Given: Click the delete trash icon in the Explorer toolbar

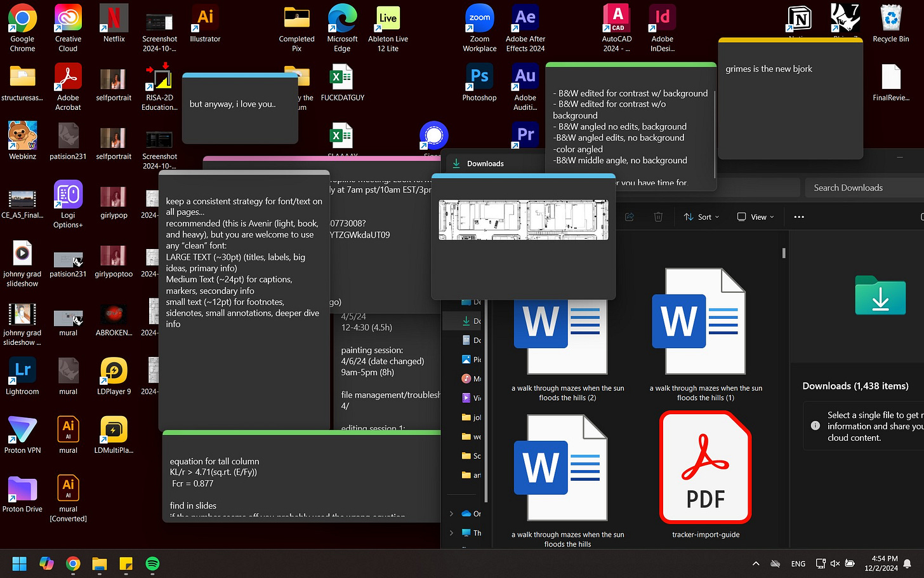Looking at the screenshot, I should click(658, 217).
